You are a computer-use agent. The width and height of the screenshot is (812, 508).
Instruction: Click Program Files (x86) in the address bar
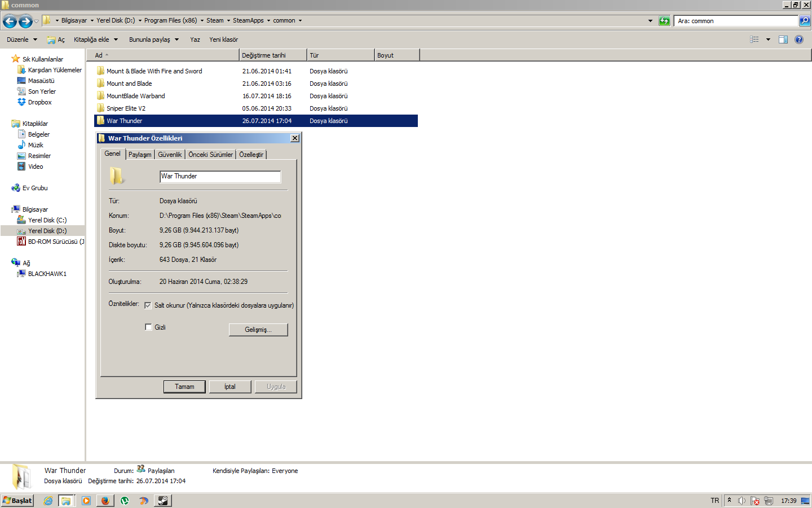pyautogui.click(x=170, y=20)
